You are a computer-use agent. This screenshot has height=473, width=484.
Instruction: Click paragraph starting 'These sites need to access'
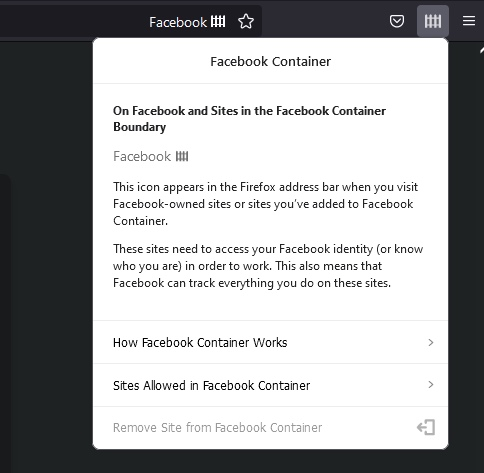[x=268, y=266]
